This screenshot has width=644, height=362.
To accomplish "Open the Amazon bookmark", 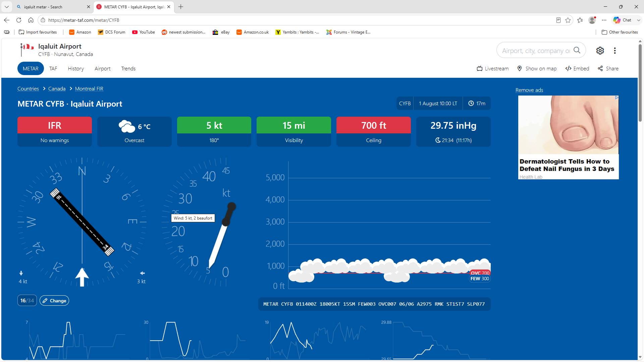I will [x=80, y=32].
